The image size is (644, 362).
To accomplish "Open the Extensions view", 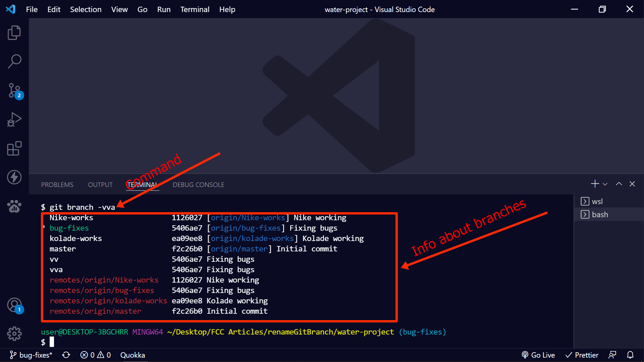I will click(14, 148).
